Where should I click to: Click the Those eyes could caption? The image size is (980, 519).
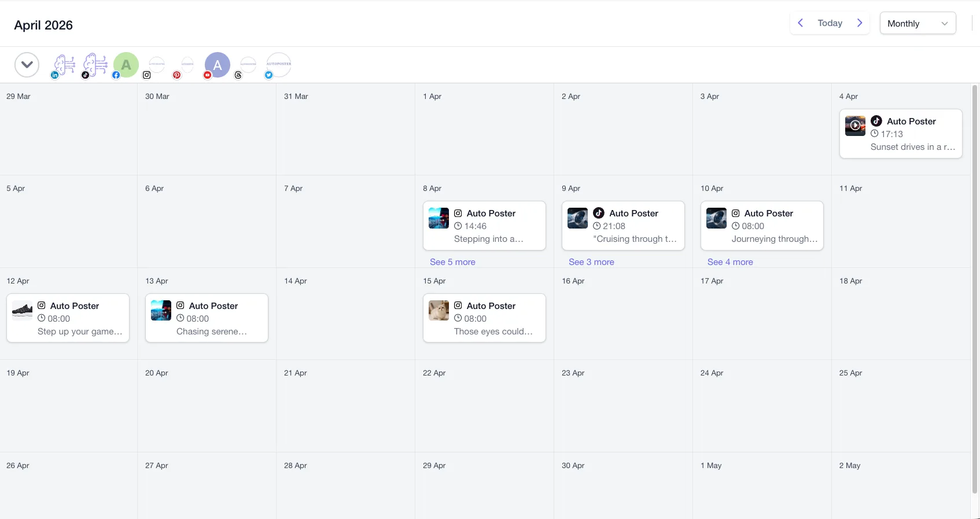coord(493,332)
